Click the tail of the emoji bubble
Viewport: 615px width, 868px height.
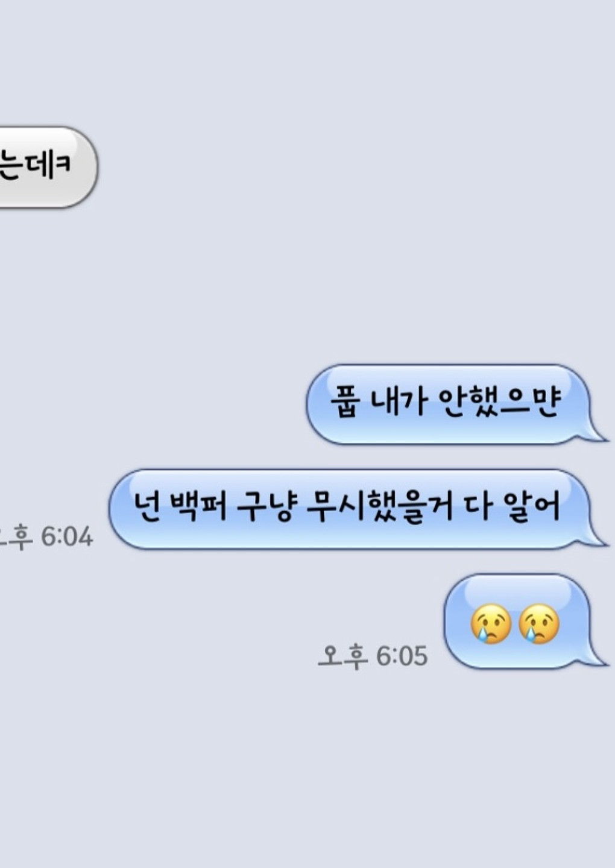tap(596, 657)
